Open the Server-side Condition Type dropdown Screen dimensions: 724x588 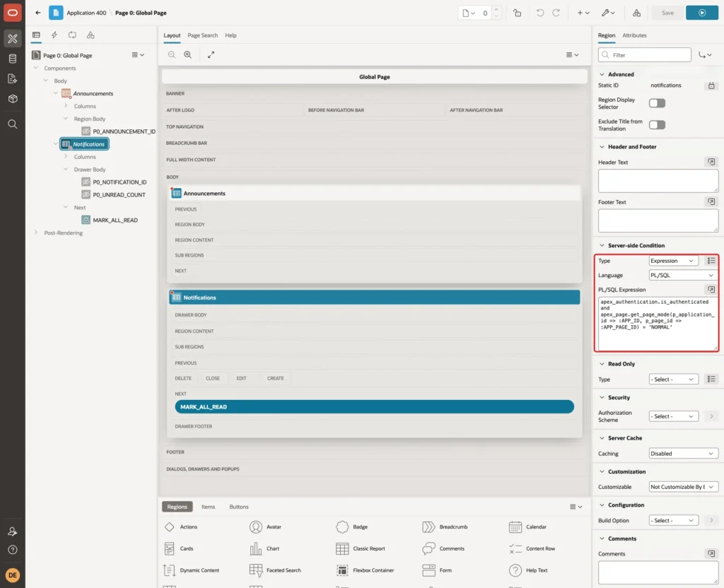pyautogui.click(x=673, y=261)
